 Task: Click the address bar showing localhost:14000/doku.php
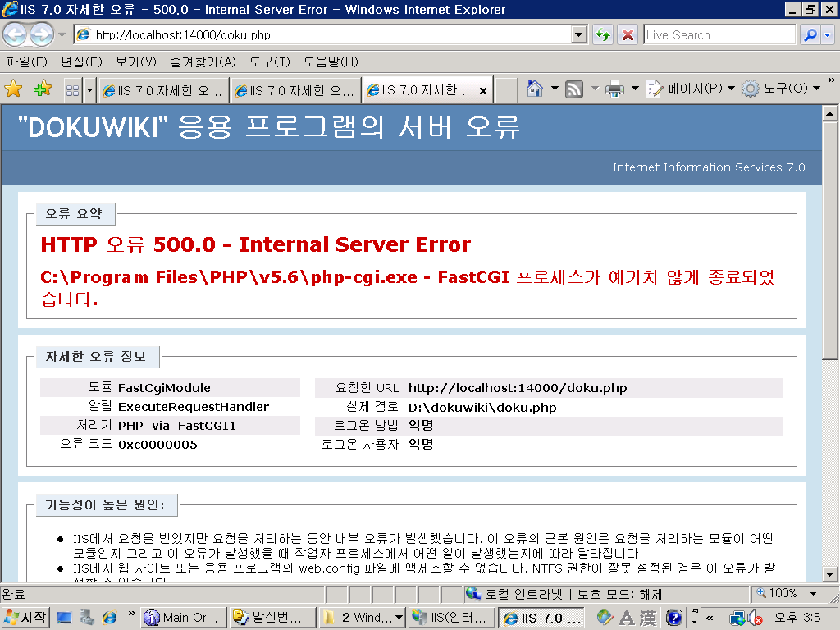[323, 34]
